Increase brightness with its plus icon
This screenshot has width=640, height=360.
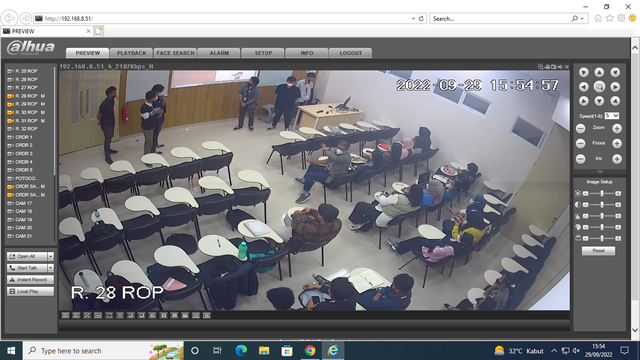point(618,193)
